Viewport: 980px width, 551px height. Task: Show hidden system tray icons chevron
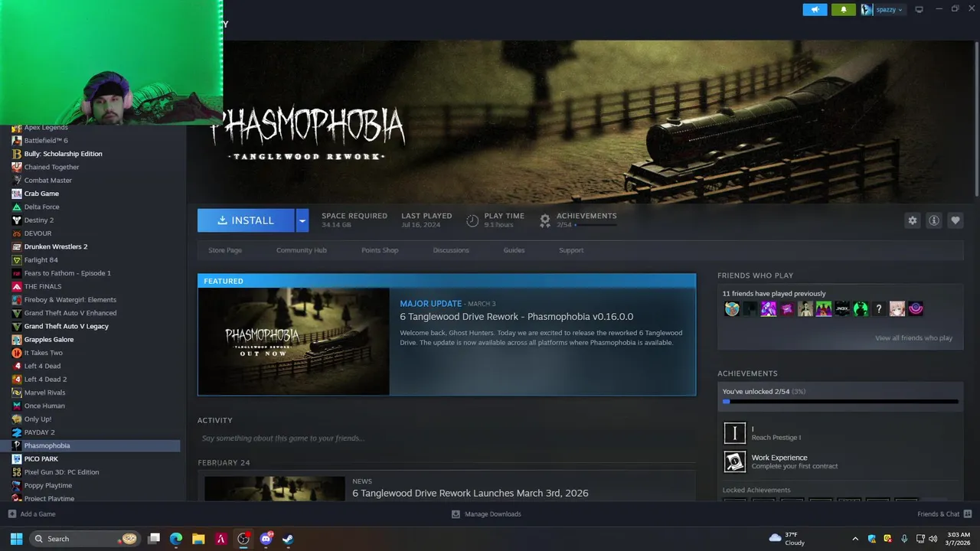pos(855,539)
